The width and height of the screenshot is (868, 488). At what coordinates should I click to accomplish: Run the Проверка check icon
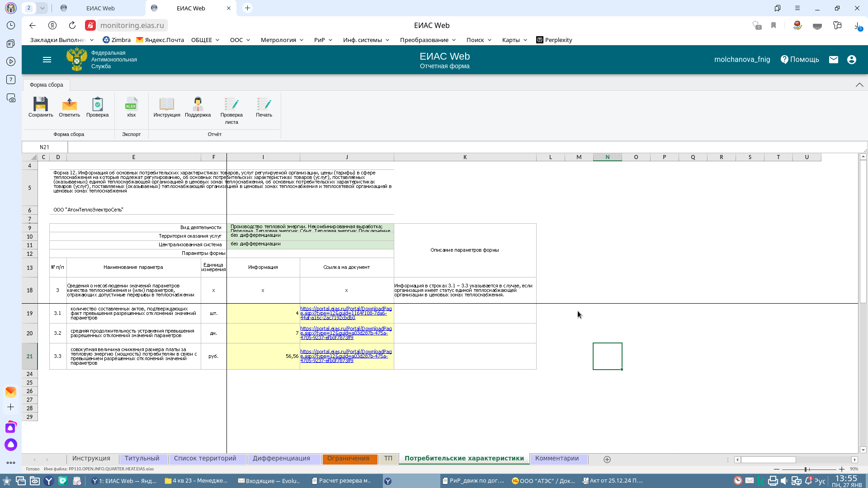[97, 107]
